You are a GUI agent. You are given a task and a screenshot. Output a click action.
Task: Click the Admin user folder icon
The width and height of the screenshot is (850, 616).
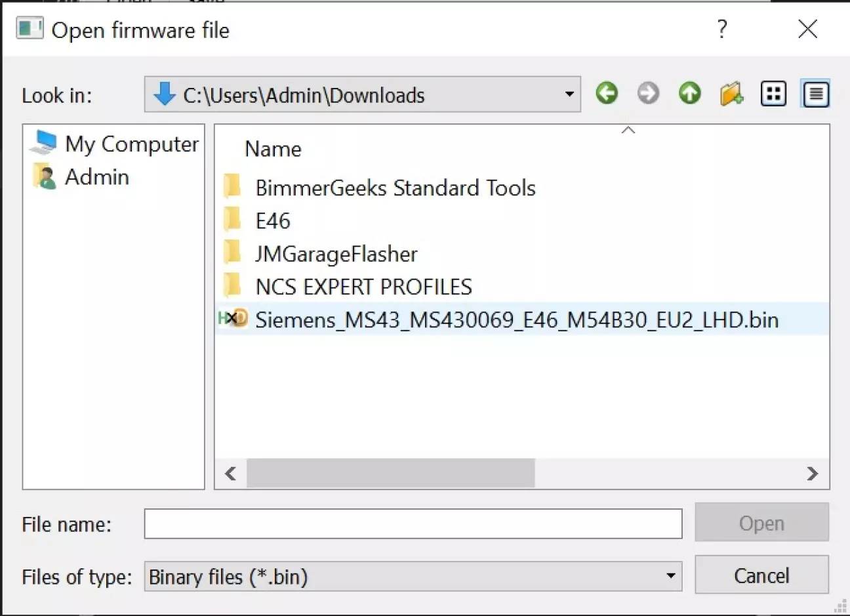tap(43, 176)
